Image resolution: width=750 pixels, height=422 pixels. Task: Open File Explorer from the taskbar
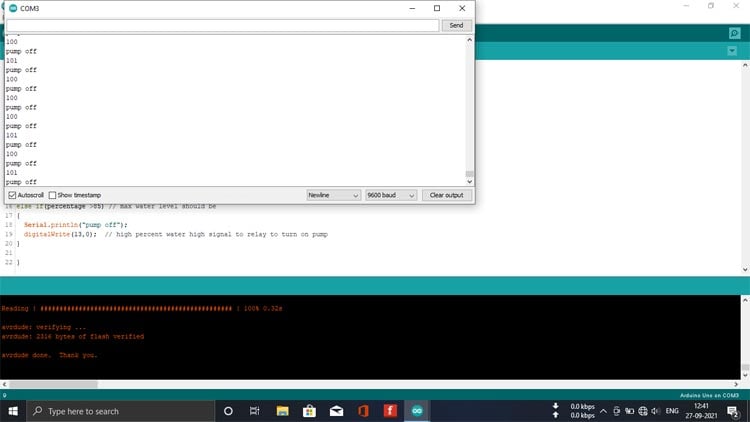[282, 410]
